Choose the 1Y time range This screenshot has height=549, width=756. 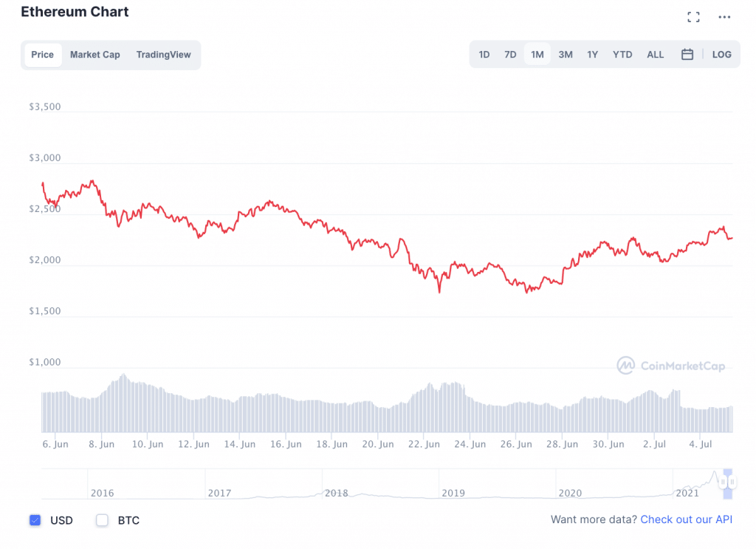click(593, 55)
